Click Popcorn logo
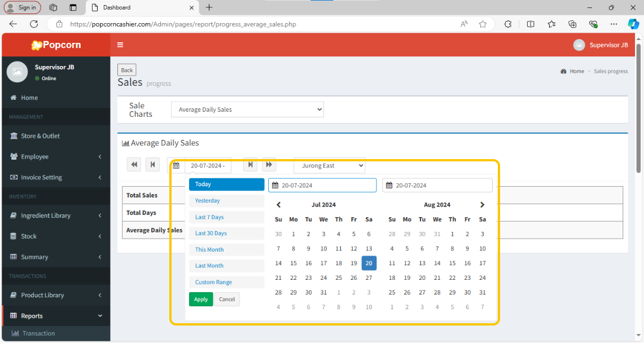This screenshot has height=343, width=644. tap(56, 45)
